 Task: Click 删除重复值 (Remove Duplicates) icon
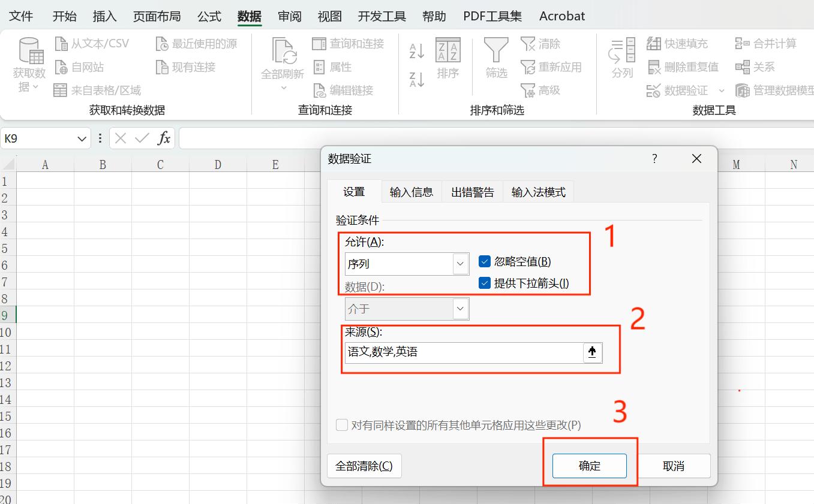pyautogui.click(x=654, y=67)
